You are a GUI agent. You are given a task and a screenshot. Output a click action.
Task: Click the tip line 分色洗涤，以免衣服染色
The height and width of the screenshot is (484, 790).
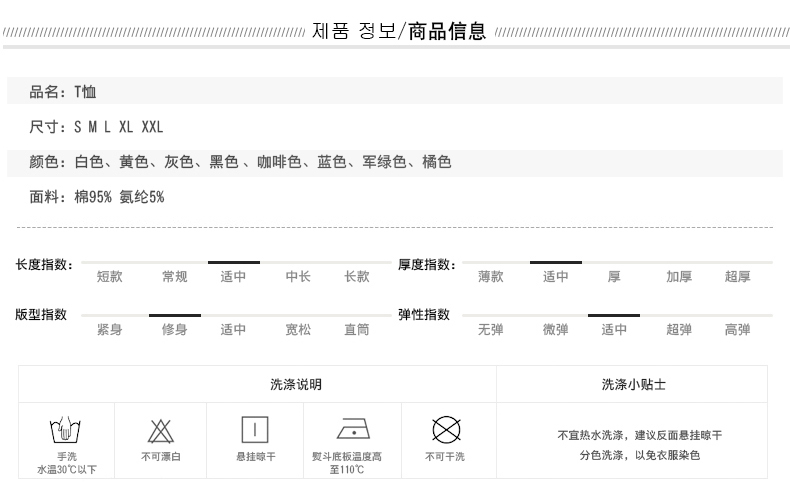(639, 455)
